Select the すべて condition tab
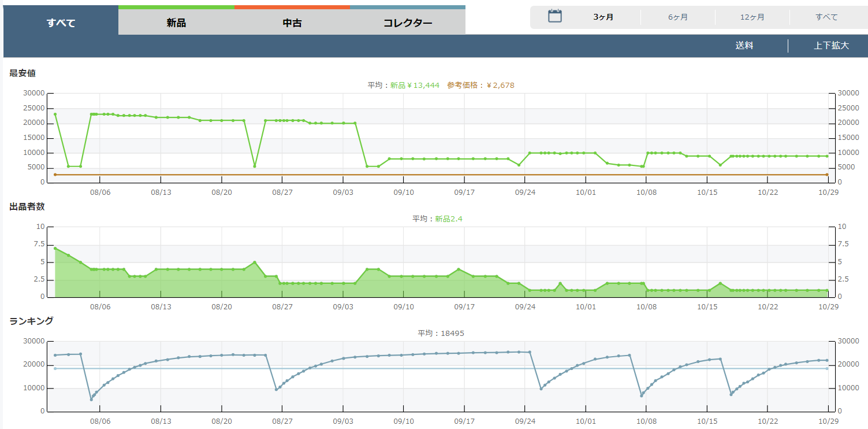 [61, 23]
